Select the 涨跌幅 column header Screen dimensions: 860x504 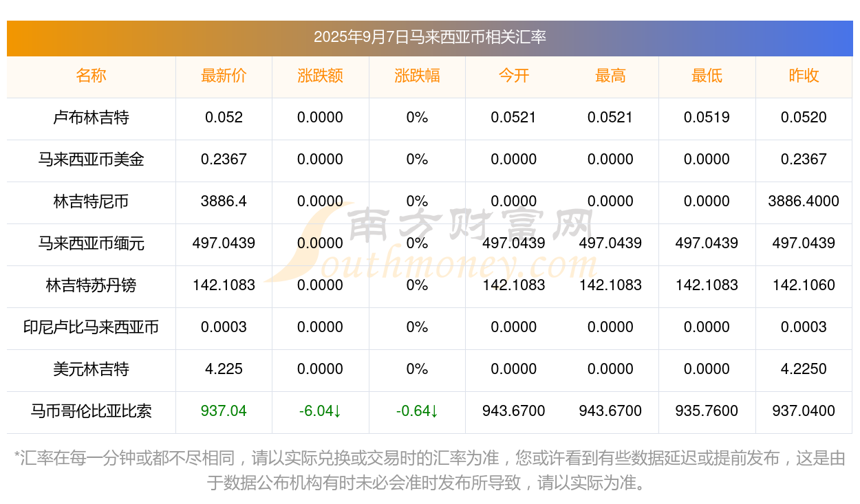(417, 76)
